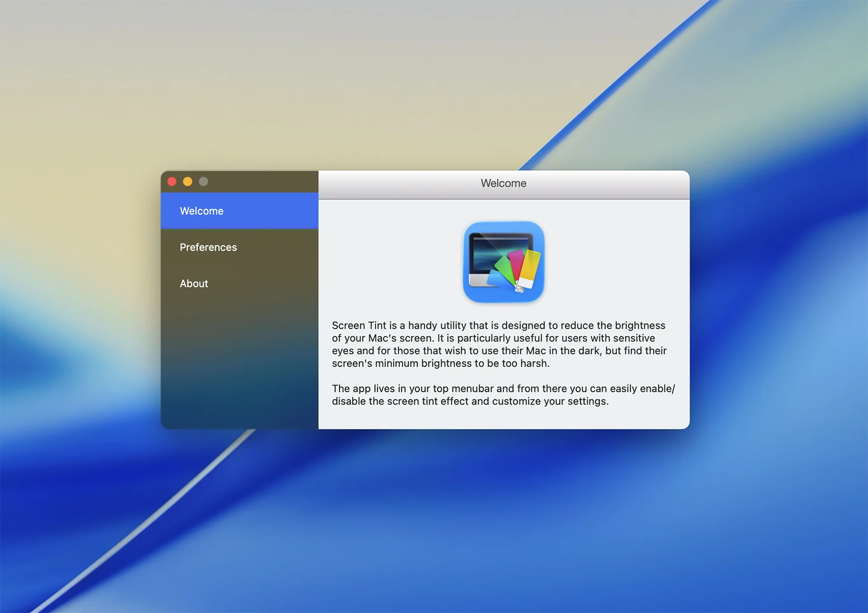Click the words "sensitive eyes" in description
The height and width of the screenshot is (613, 868).
tap(634, 338)
